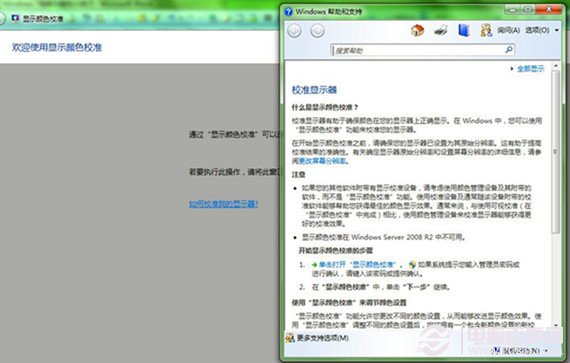Click the 单击打开"显示颜色校准" link

pyautogui.click(x=358, y=265)
